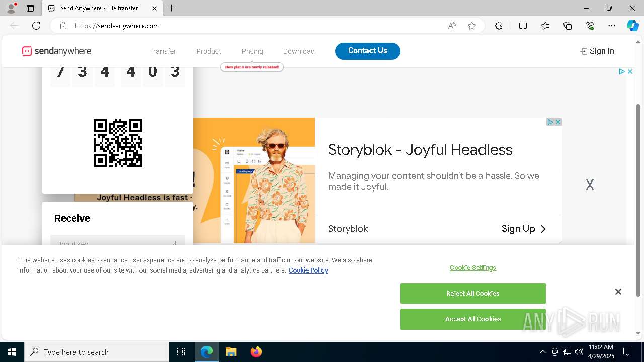Image resolution: width=644 pixels, height=362 pixels.
Task: Click the AdChoices icon at top right
Action: click(622, 72)
